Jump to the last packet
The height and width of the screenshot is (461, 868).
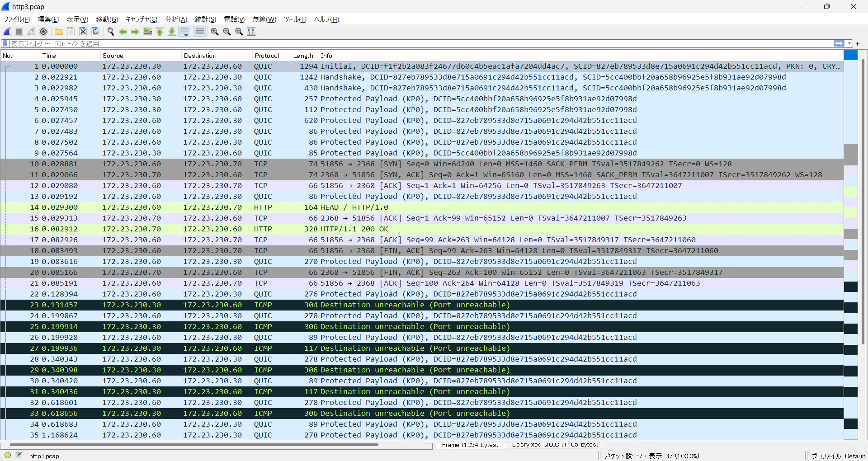click(172, 32)
